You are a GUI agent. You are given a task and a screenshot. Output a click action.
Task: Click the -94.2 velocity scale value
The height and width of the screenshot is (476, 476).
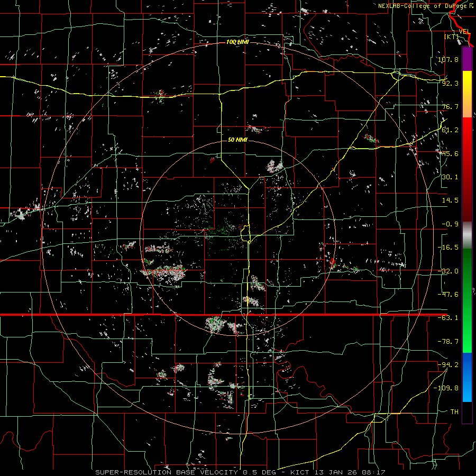(448, 365)
